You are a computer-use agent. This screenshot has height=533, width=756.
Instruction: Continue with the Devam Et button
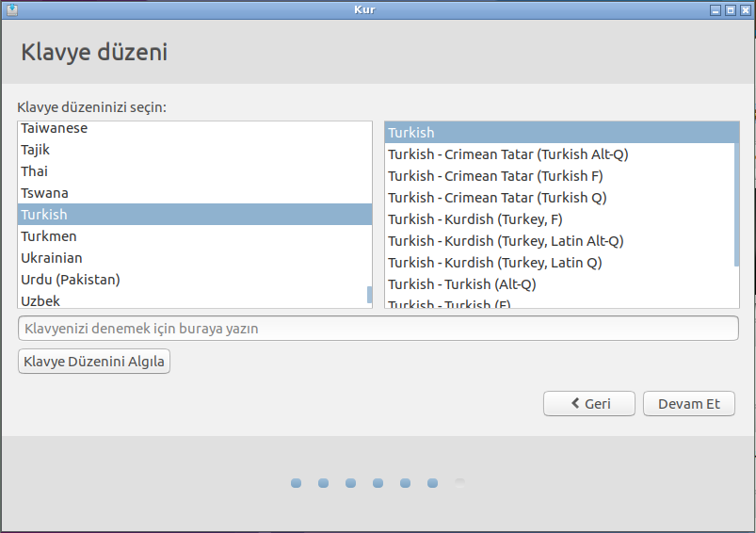tap(688, 404)
